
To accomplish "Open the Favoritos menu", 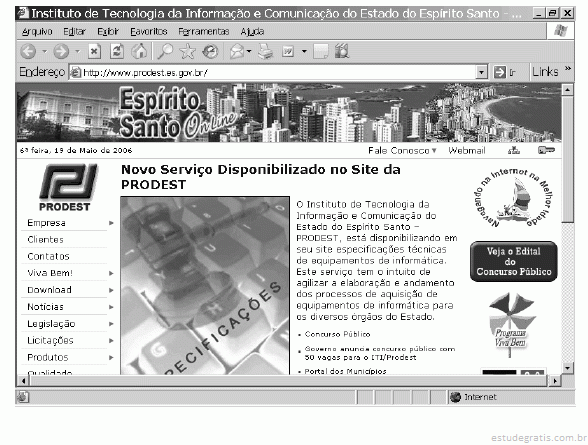I will (x=149, y=31).
